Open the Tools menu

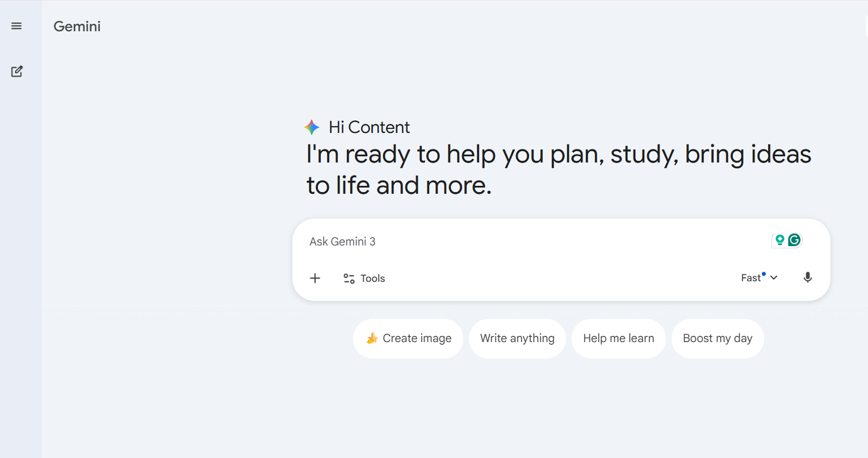(x=364, y=278)
